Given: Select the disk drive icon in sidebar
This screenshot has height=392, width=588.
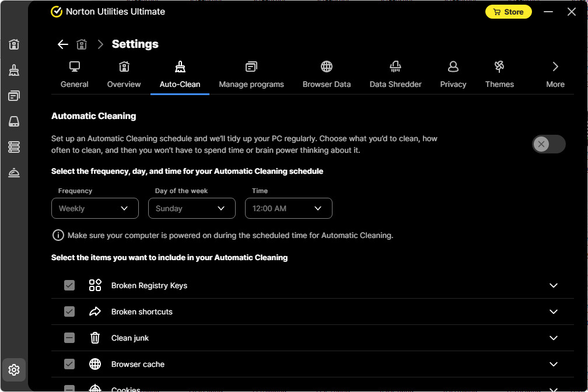Looking at the screenshot, I should 13,121.
